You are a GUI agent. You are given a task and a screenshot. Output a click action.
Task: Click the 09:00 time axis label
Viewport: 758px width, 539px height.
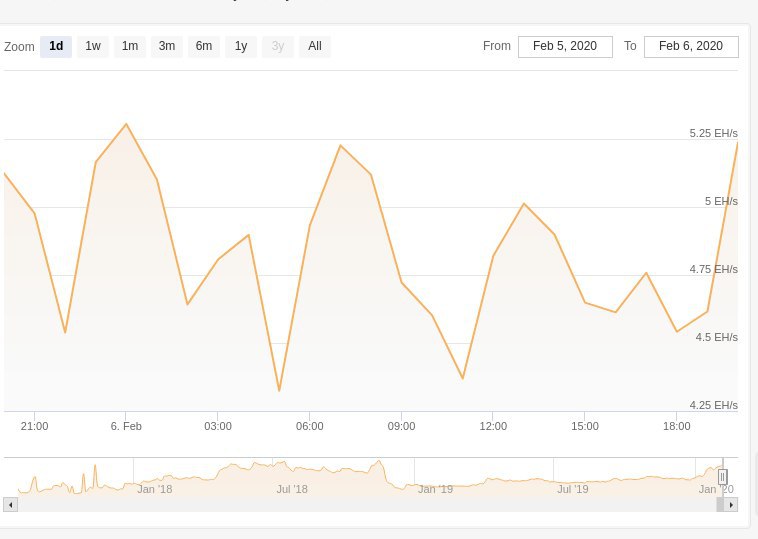point(401,426)
